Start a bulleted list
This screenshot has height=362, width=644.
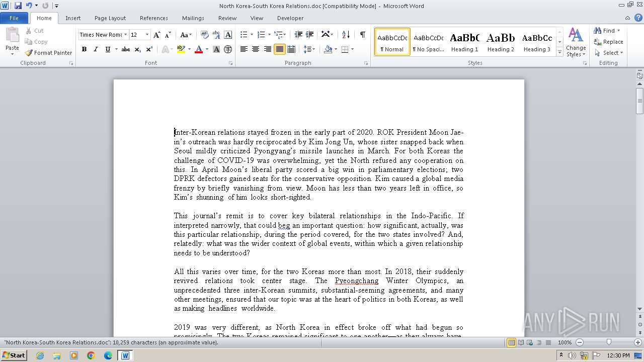(x=244, y=35)
